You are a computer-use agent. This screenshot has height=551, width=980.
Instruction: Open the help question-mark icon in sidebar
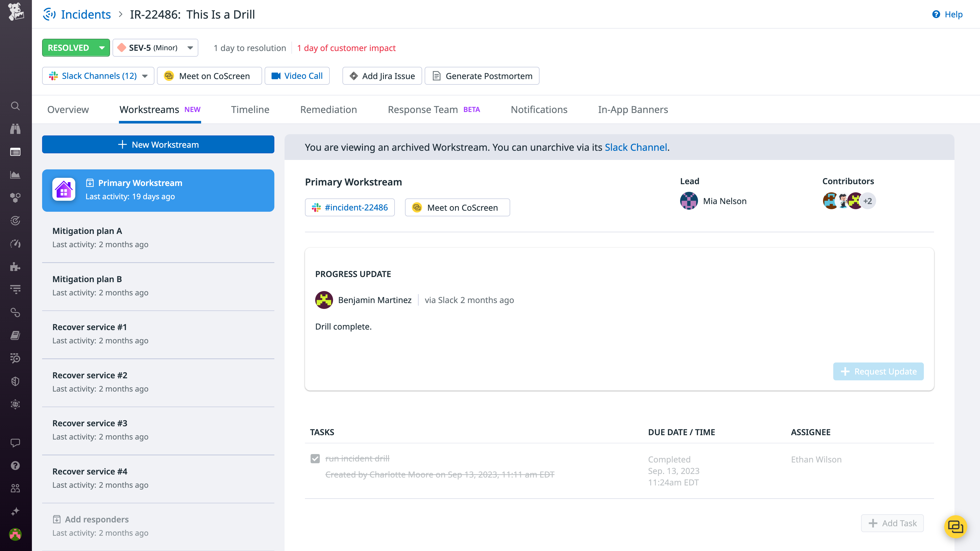[x=15, y=466]
